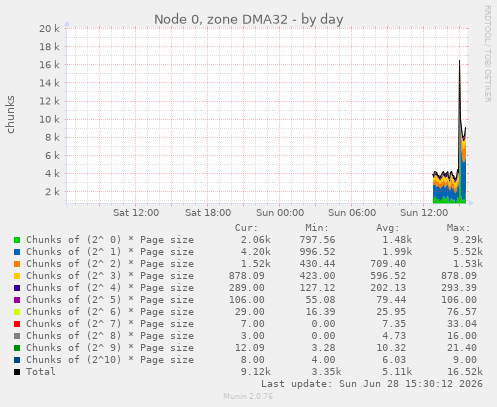Click the purple swatch for 2^ 5 chunks

pyautogui.click(x=17, y=300)
